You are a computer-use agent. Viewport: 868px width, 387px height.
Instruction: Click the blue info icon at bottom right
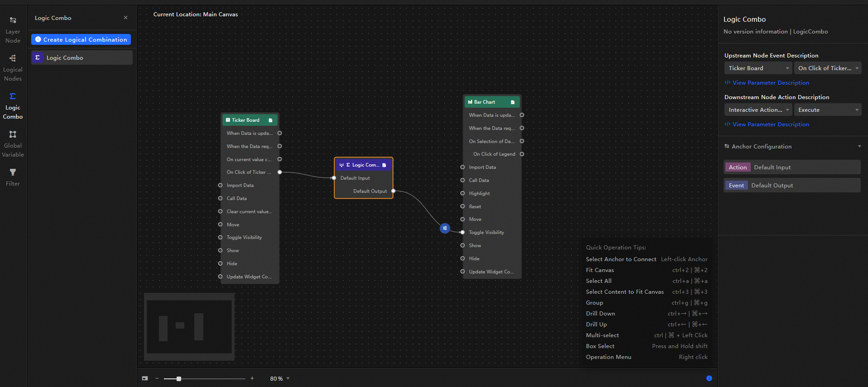709,378
